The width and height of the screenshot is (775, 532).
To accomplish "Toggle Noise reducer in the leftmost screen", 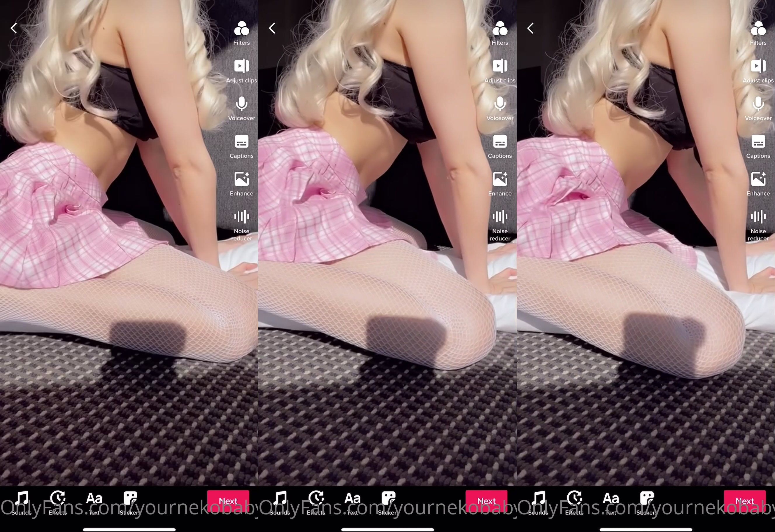I will click(241, 217).
